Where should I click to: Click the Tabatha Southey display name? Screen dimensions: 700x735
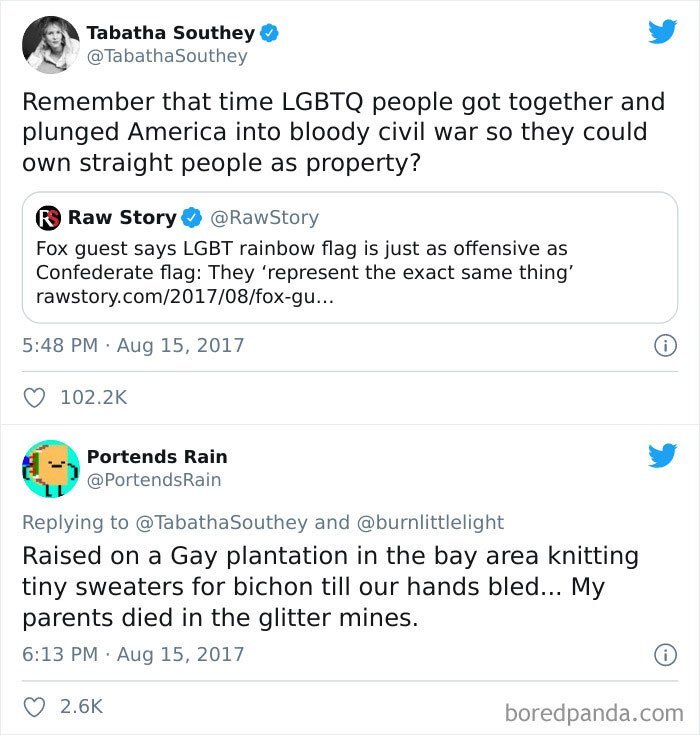click(x=171, y=33)
